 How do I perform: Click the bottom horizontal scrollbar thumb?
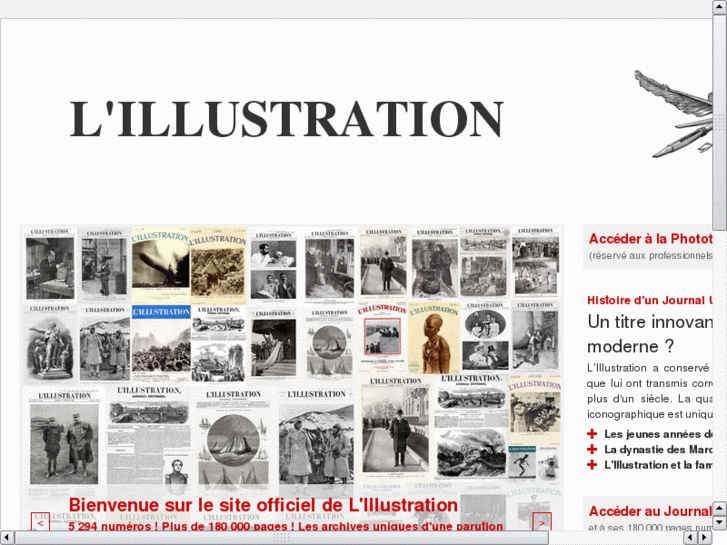click(281, 538)
